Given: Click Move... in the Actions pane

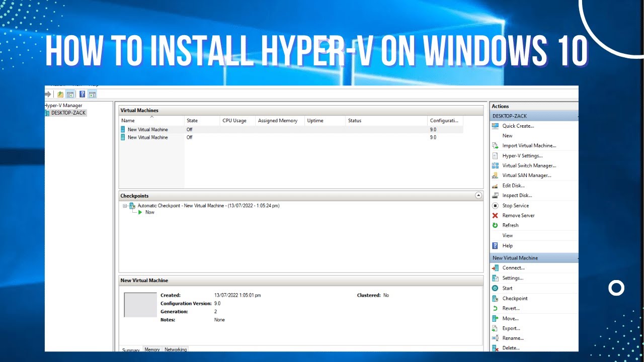Looking at the screenshot, I should point(510,318).
